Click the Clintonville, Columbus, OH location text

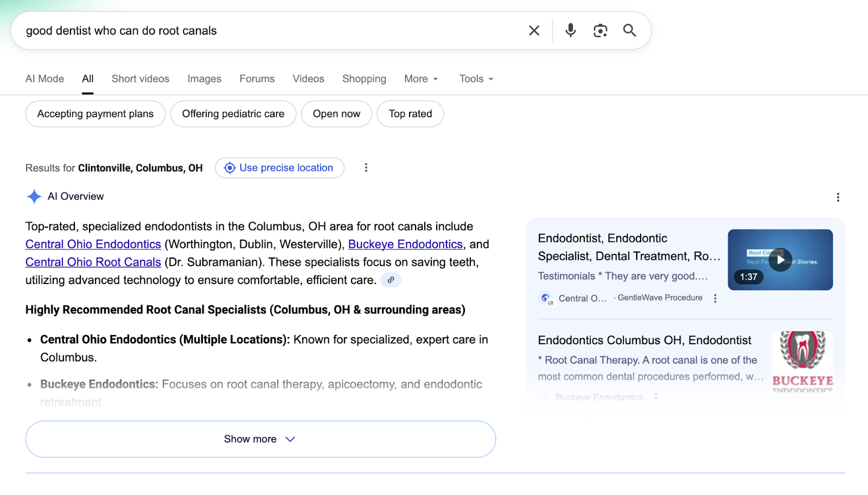click(141, 168)
